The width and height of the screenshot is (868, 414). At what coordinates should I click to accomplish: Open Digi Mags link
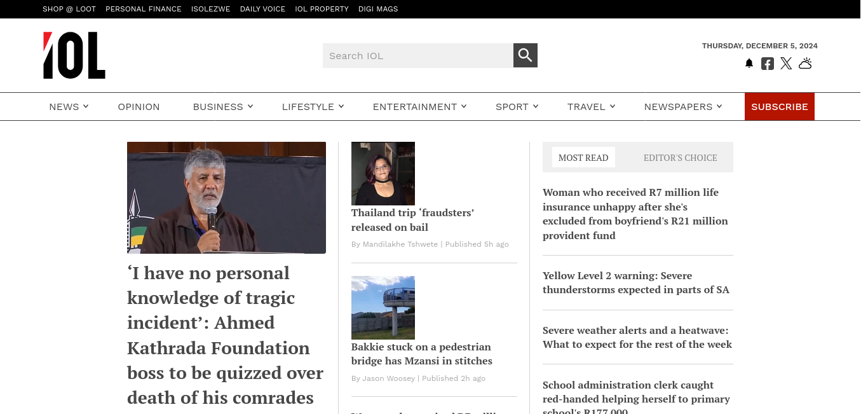click(378, 9)
